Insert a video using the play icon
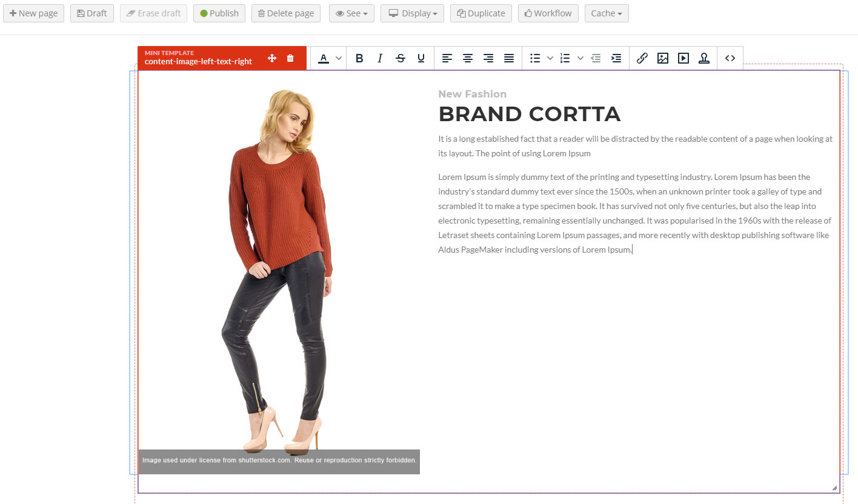Screen dimensions: 858x504 [x=683, y=58]
